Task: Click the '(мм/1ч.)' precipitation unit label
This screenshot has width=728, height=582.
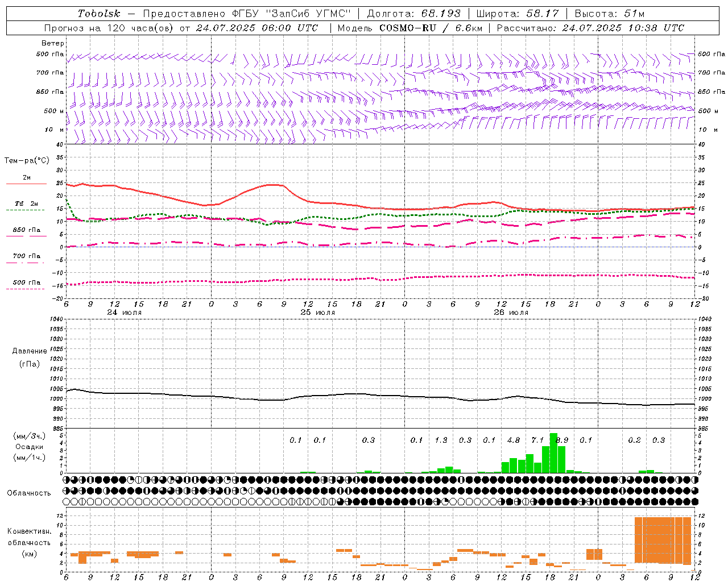Action: [30, 458]
